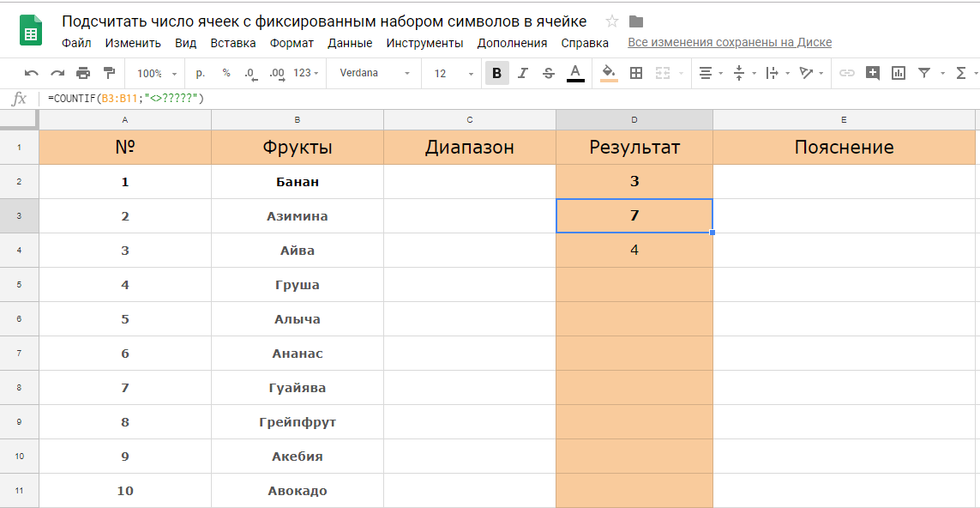Screen dimensions: 980x508
Task: Select the result cell showing 3
Action: click(634, 182)
